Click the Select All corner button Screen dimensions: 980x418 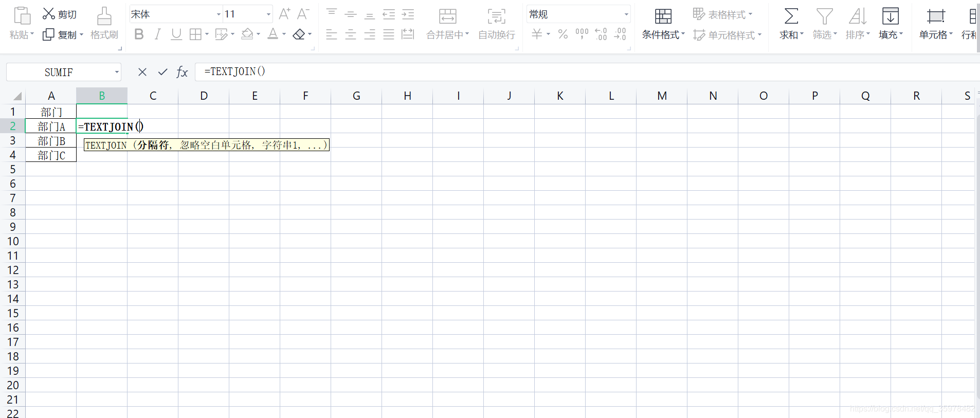[17, 96]
